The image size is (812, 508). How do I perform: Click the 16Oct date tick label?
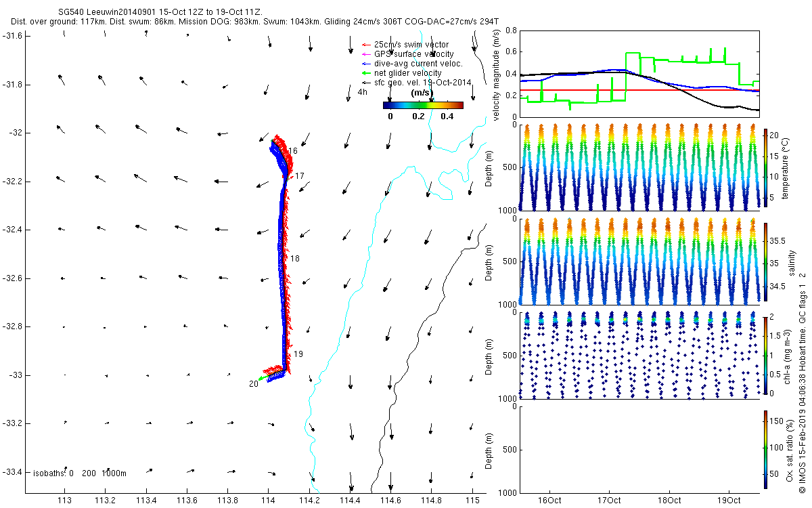(x=549, y=501)
